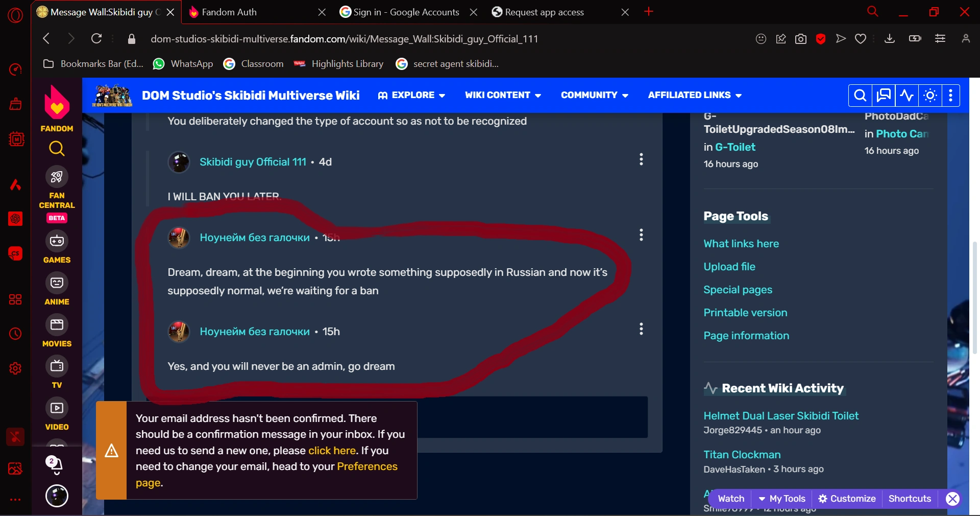980x516 pixels.
Task: Open the Fandom Games section icon
Action: coord(57,248)
